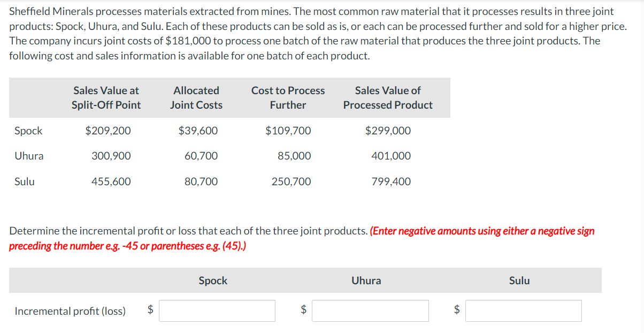
Task: Click the Uhura header above the answer boxes
Action: click(x=366, y=281)
